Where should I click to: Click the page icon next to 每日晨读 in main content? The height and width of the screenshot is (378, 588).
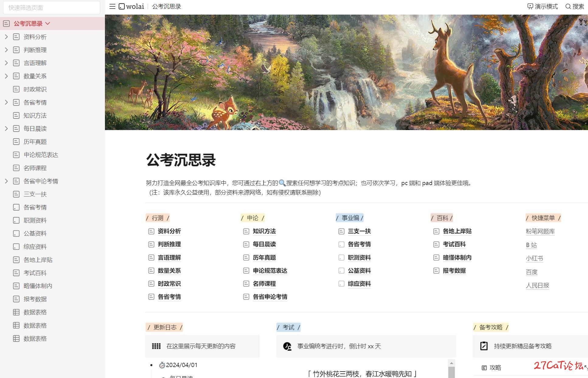246,244
